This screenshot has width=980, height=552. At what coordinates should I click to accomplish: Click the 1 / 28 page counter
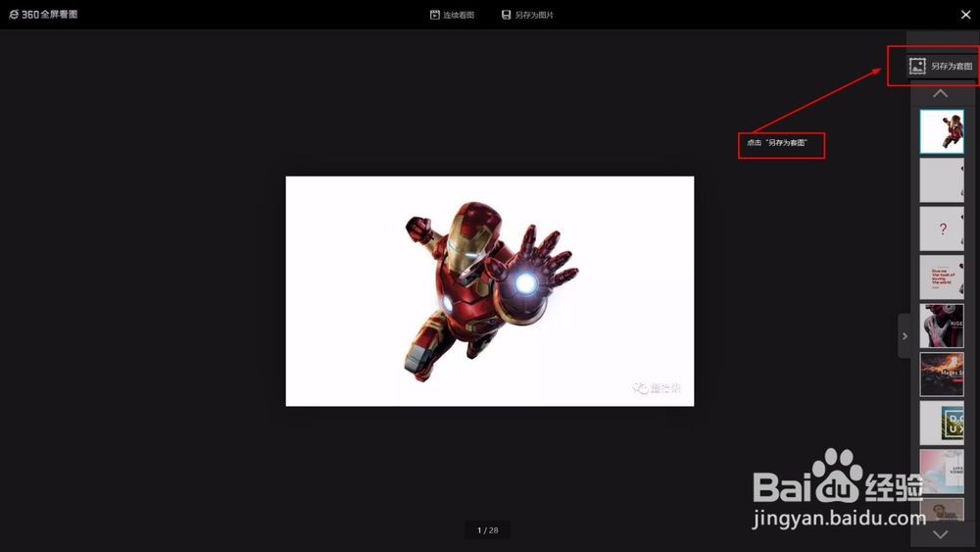(487, 530)
